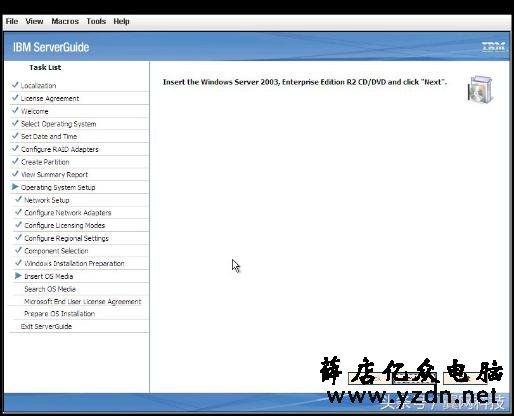515x416 pixels.
Task: Click the arrow beside Operating System Setup
Action: click(x=15, y=187)
